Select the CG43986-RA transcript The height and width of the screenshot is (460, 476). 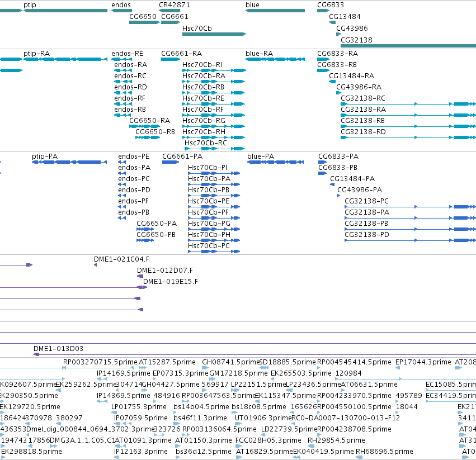pyautogui.click(x=339, y=93)
